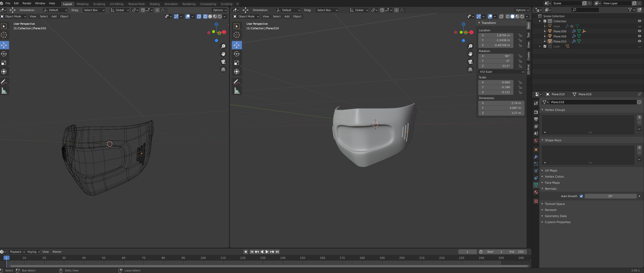This screenshot has width=644, height=273.
Task: Collapse the Vertex Groups panel
Action: [555, 110]
